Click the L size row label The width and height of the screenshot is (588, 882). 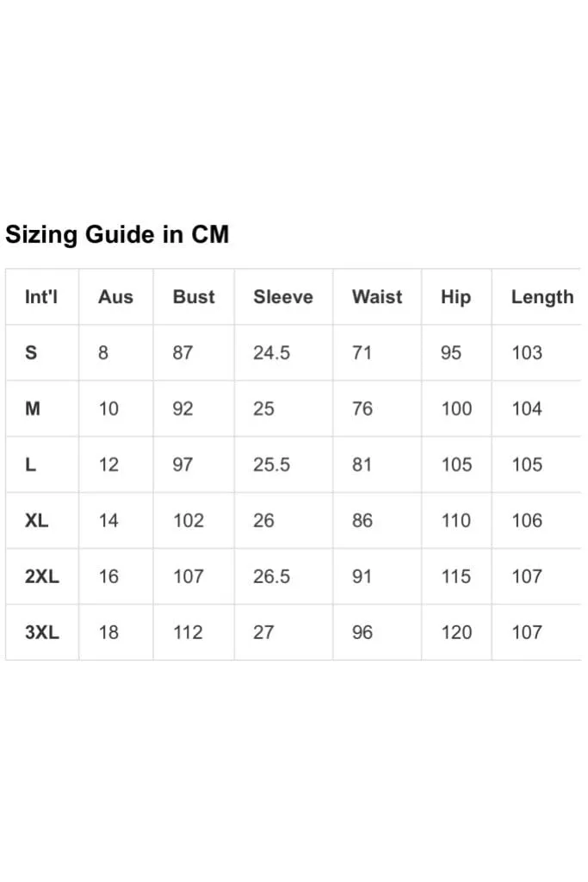[30, 464]
